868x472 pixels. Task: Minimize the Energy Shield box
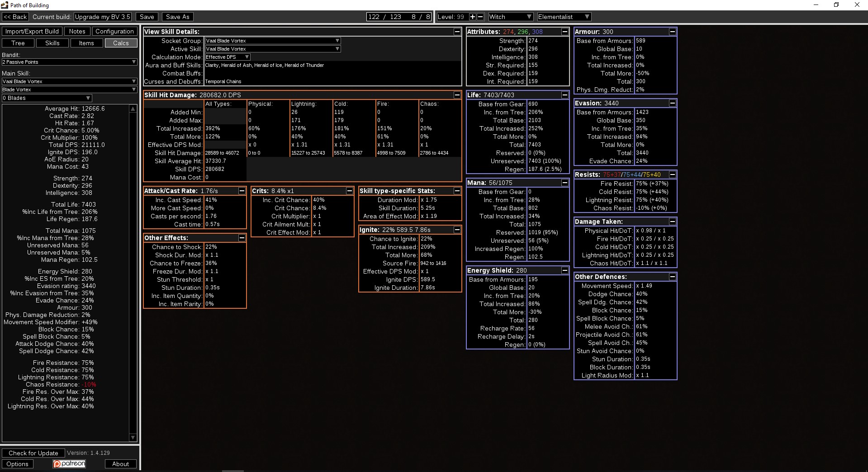coord(565,270)
